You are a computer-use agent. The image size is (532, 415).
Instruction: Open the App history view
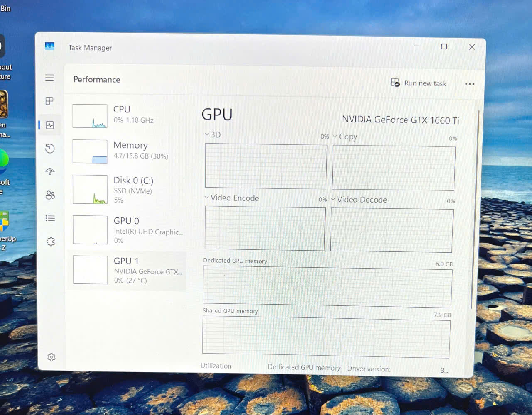point(50,148)
